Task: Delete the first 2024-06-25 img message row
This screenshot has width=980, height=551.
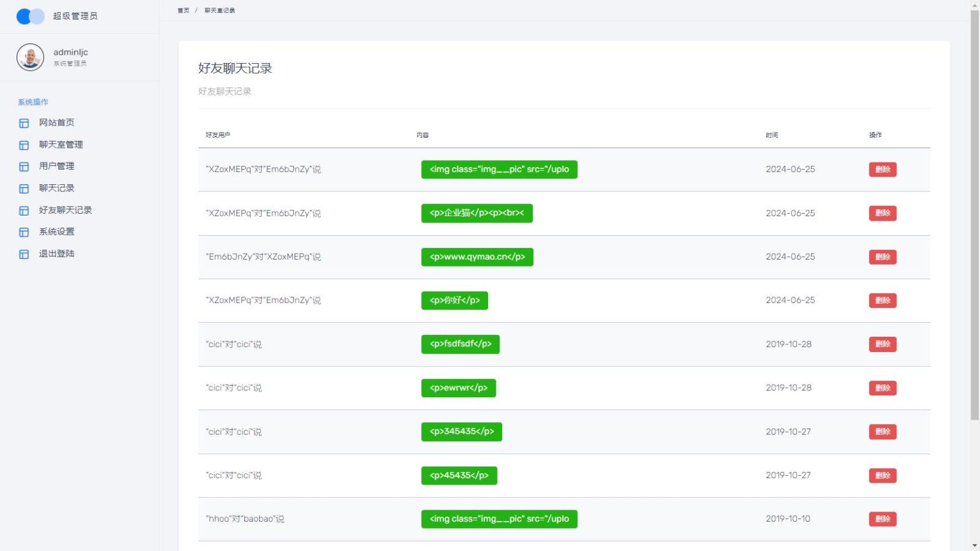Action: (882, 170)
